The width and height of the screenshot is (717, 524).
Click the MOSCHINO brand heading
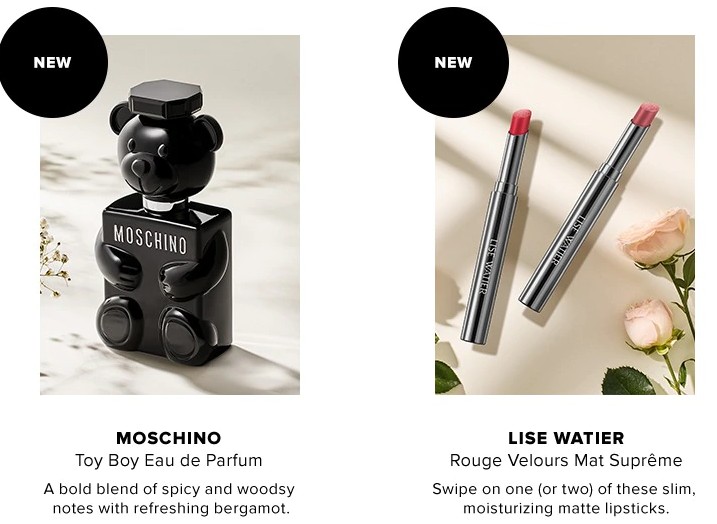click(169, 438)
